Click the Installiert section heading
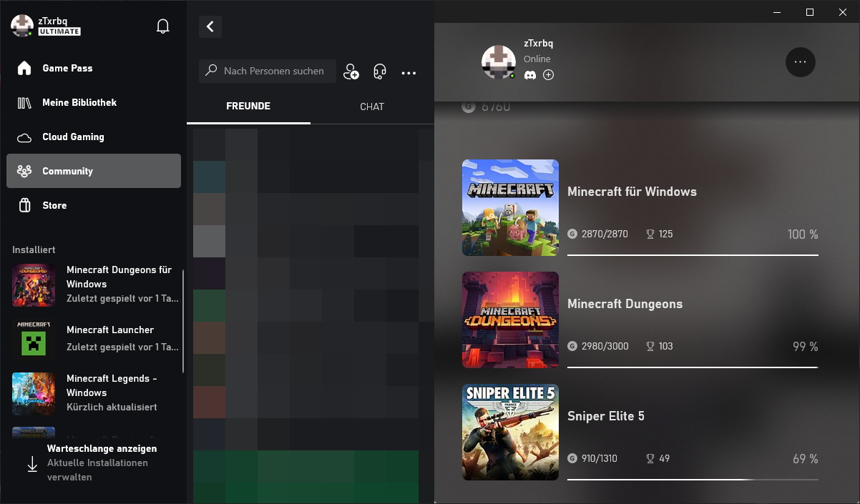Image resolution: width=860 pixels, height=504 pixels. pos(34,249)
